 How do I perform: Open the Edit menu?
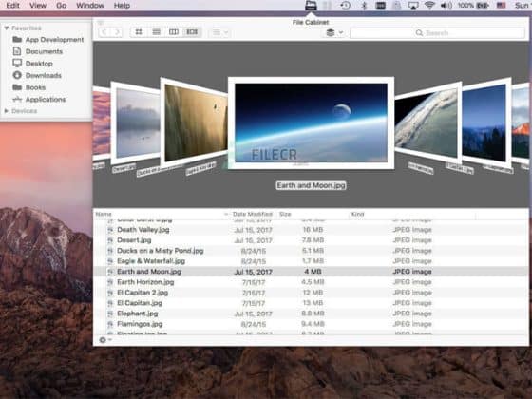[x=13, y=5]
